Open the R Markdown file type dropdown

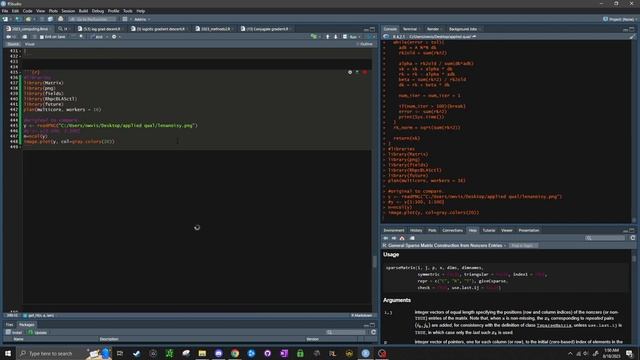[362, 316]
